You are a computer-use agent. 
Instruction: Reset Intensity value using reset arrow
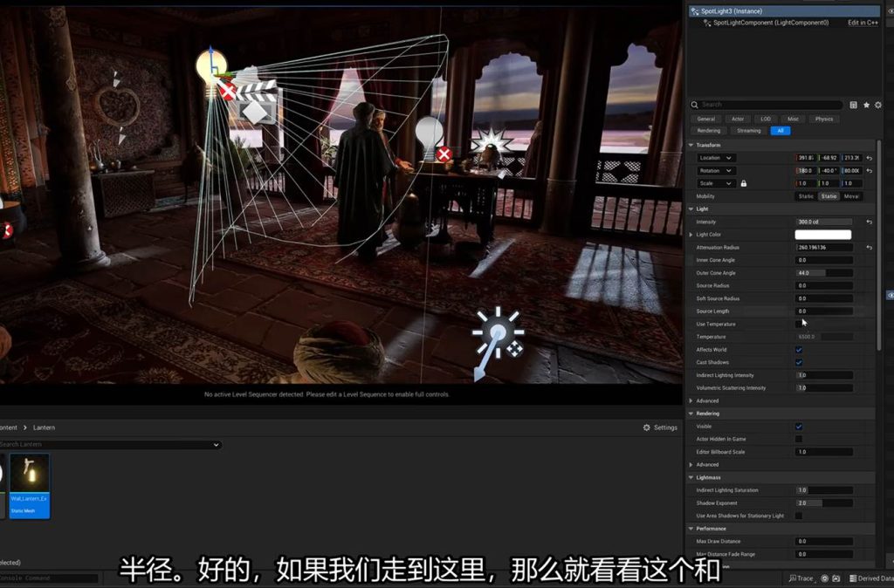(x=869, y=222)
